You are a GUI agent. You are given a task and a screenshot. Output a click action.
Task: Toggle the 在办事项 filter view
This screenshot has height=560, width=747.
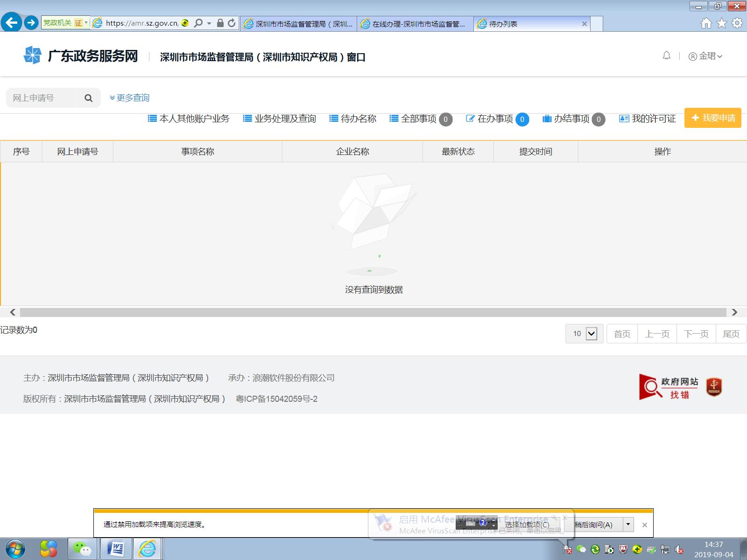tap(495, 119)
